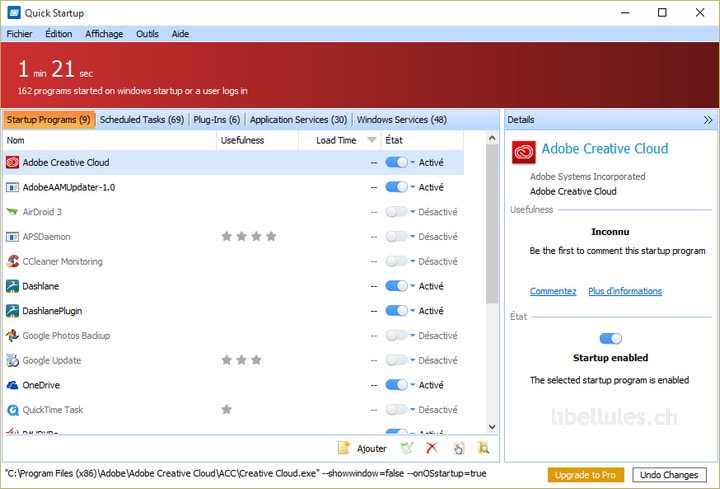This screenshot has width=720, height=489.
Task: Sort by the Nom column header
Action: [x=110, y=140]
